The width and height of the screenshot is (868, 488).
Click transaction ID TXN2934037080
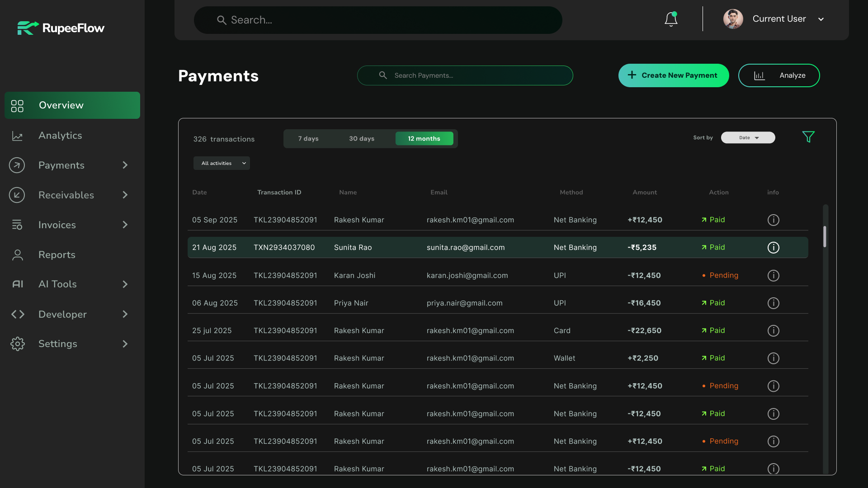click(284, 248)
